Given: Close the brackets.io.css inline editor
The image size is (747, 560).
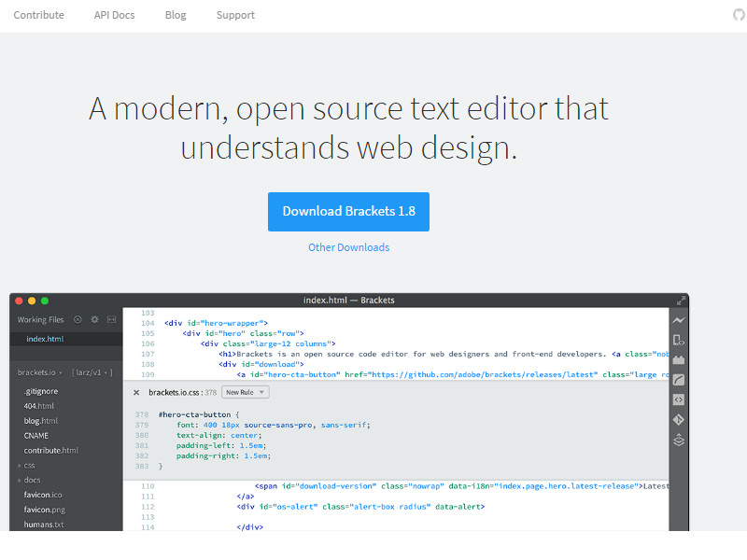Looking at the screenshot, I should click(136, 393).
